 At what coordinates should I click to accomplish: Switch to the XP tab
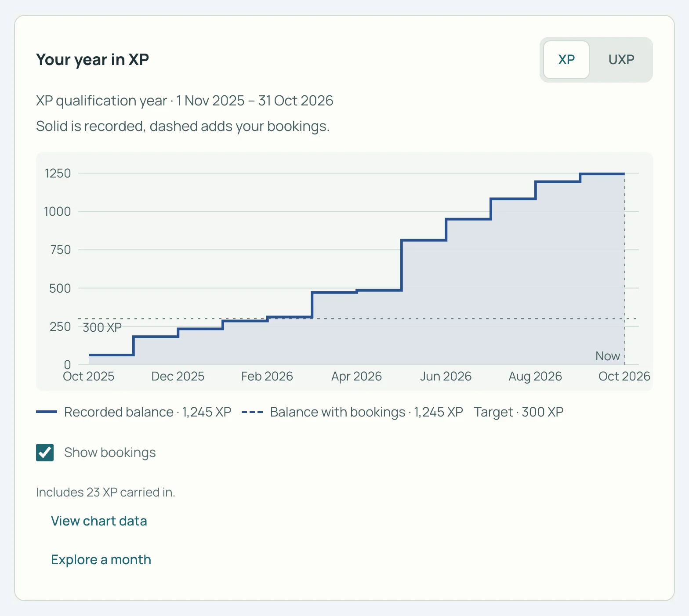[566, 60]
